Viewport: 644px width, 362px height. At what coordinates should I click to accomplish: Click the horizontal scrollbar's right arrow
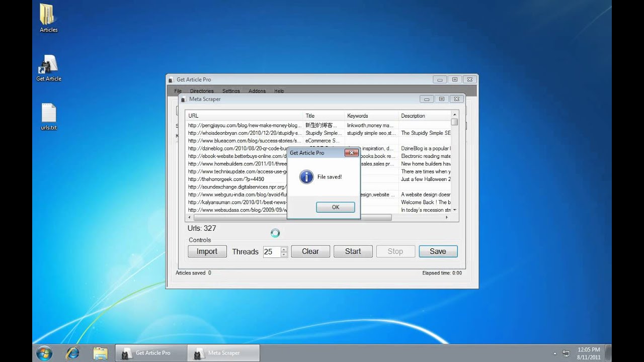coord(447,217)
